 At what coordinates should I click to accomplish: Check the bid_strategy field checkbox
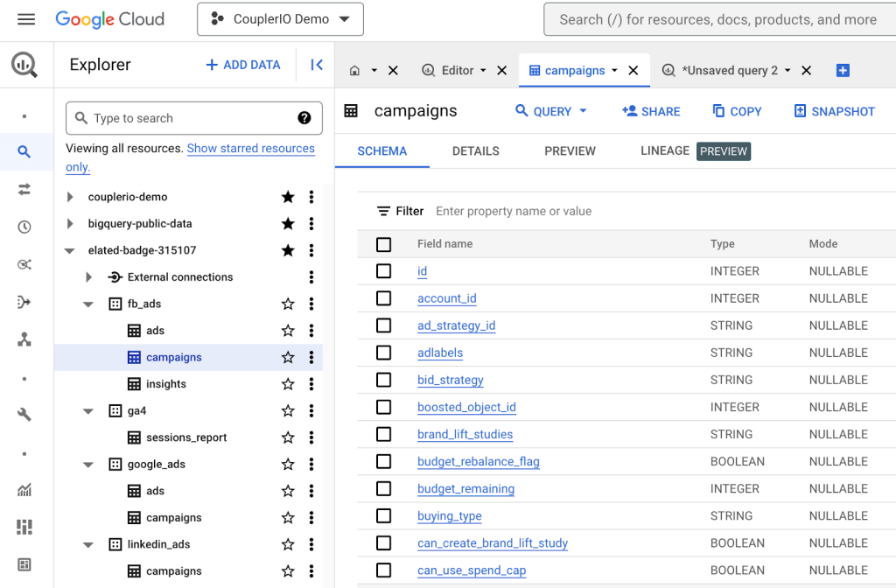384,380
